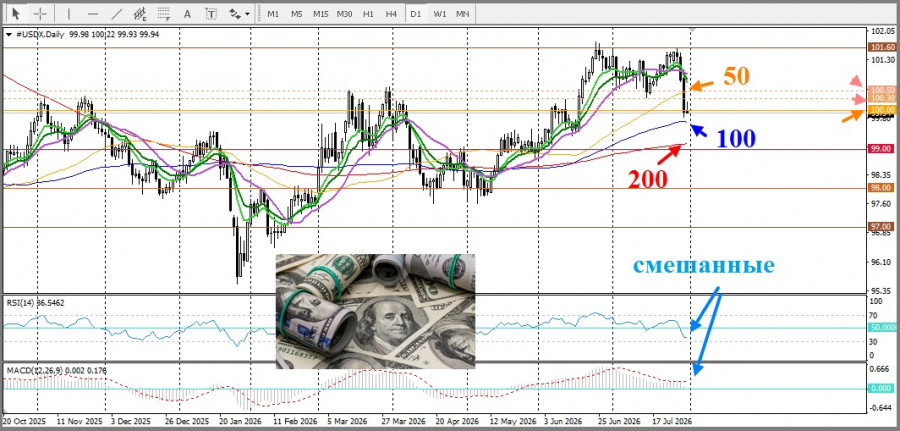This screenshot has width=900, height=431.
Task: Click the RSI 50.0000 level label
Action: 883,327
